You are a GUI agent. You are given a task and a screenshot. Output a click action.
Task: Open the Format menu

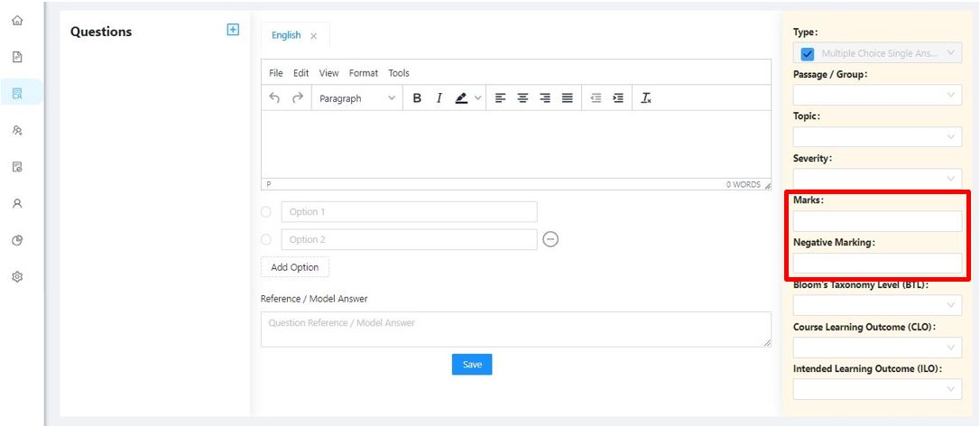[363, 73]
